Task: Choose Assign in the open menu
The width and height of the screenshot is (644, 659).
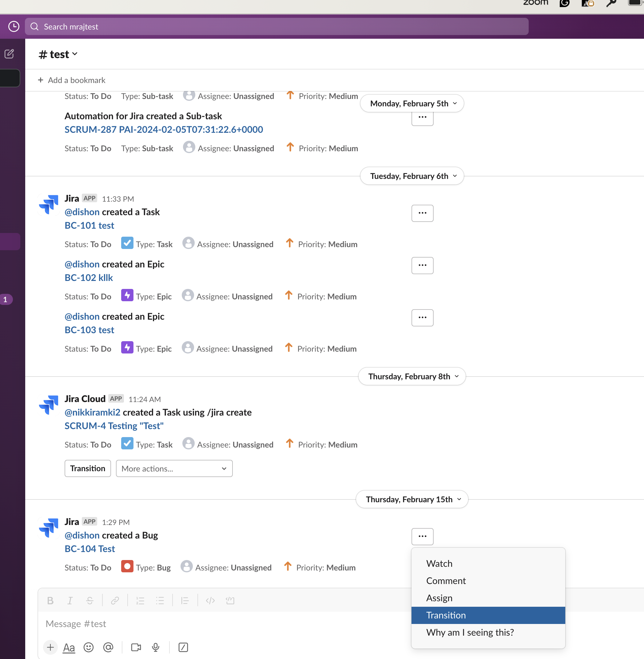Action: tap(439, 598)
